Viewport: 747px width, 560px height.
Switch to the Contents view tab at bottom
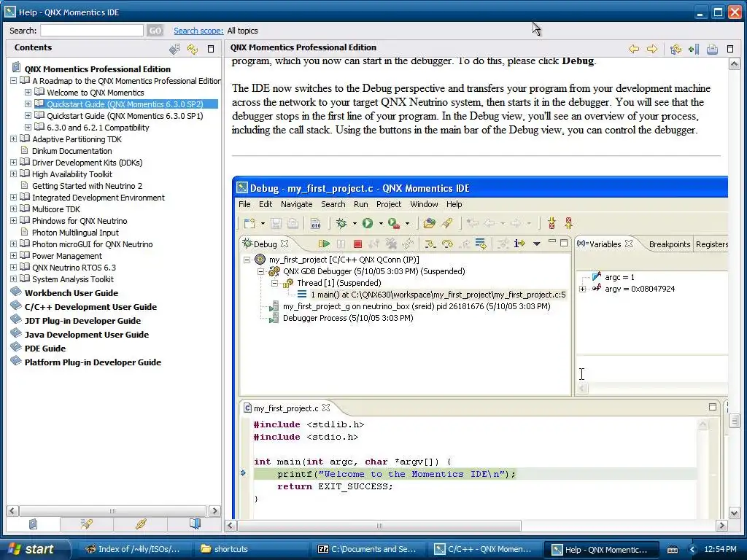(33, 524)
